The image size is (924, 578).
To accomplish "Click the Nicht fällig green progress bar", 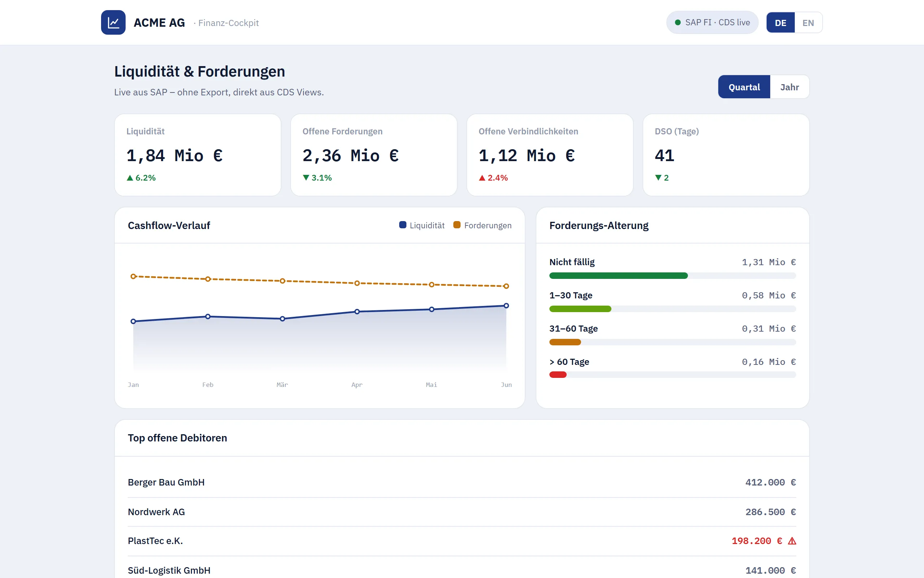I will point(618,276).
